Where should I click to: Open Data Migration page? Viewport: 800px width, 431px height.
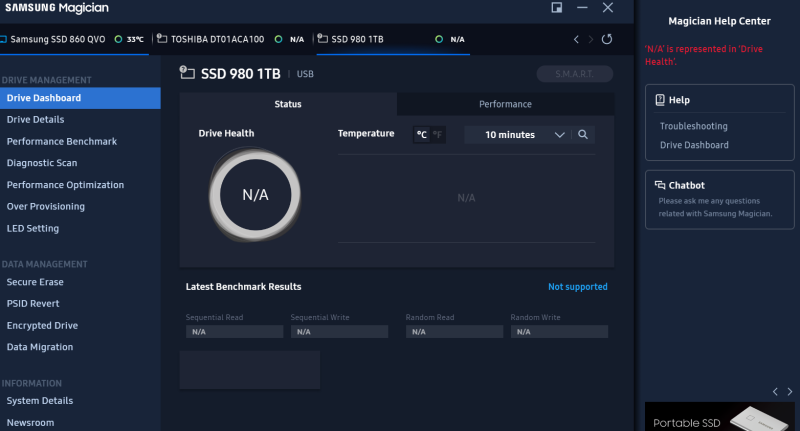tap(40, 347)
